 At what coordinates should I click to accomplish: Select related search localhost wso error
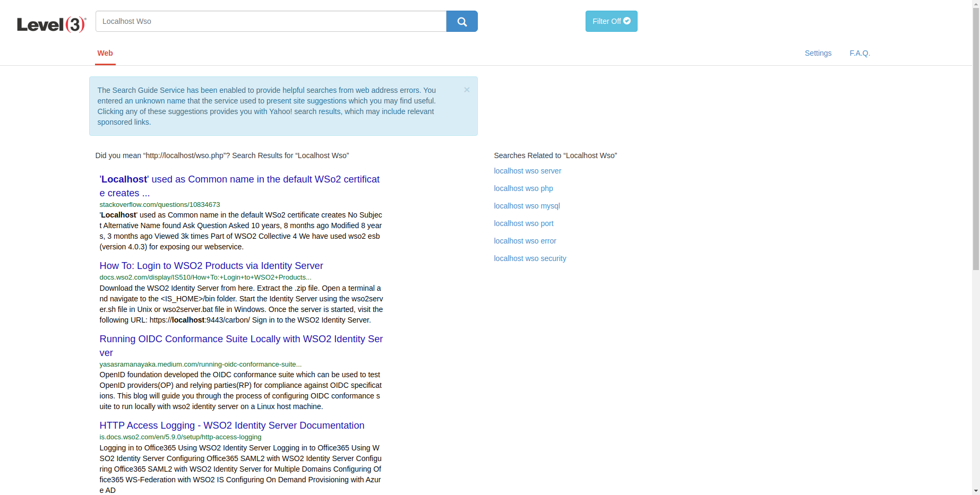[x=525, y=241]
